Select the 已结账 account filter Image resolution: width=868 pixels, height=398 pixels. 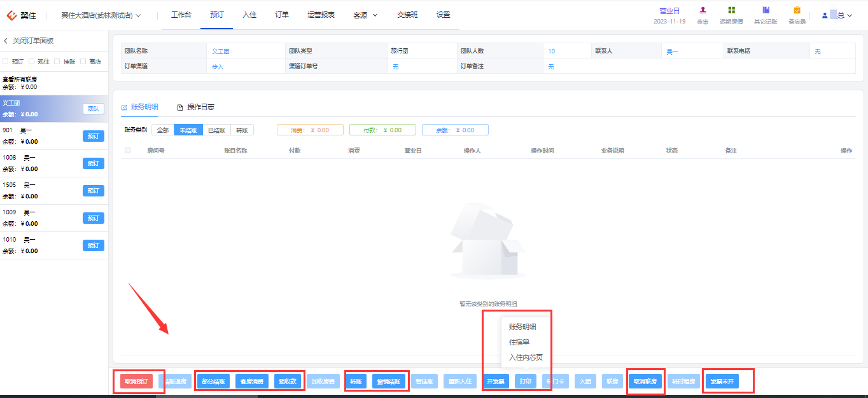[216, 130]
